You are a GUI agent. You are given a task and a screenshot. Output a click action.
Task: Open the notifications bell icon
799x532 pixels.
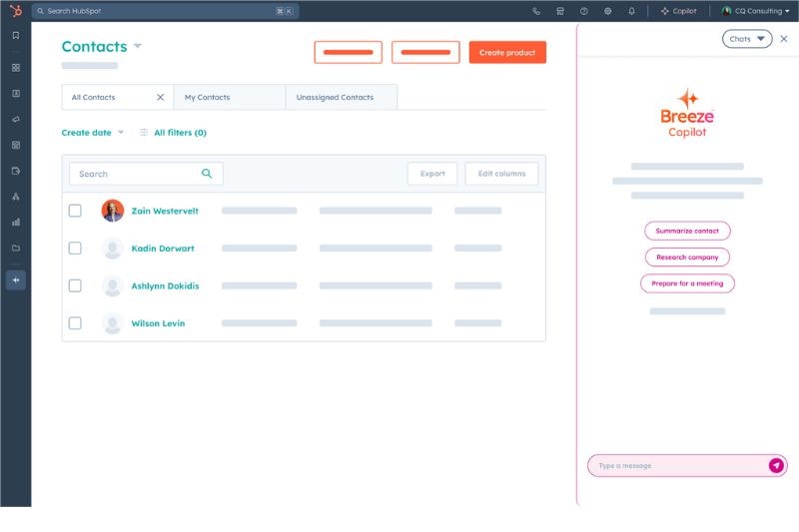click(x=631, y=11)
